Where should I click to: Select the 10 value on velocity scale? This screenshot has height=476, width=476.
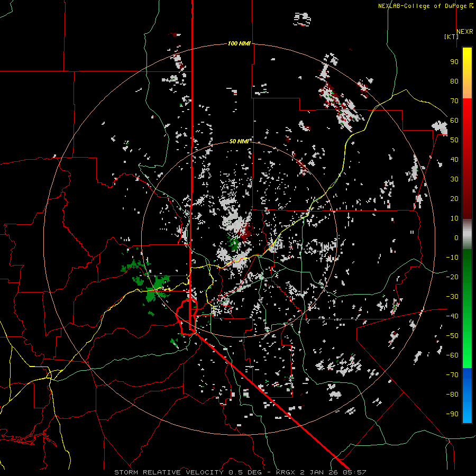(x=454, y=218)
